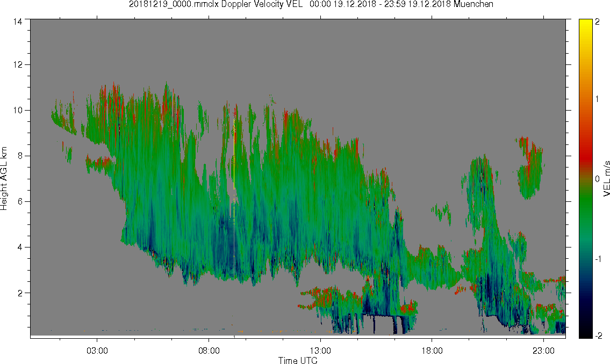Click the 12 km height tick label
Viewport: 610px width, 364px height.
18,64
